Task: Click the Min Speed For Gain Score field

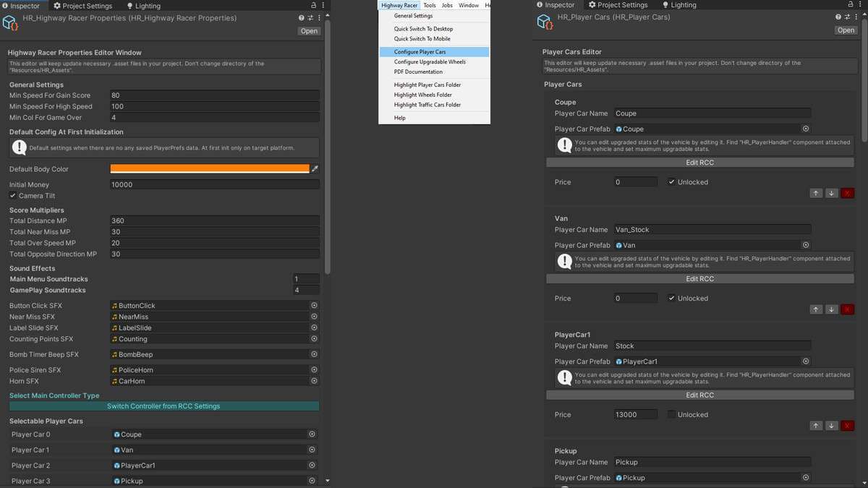Action: [215, 95]
